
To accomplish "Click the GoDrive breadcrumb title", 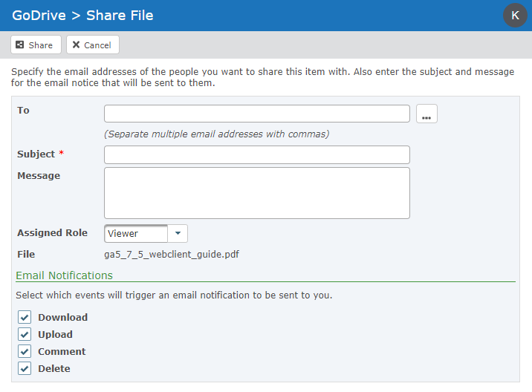I will (39, 16).
